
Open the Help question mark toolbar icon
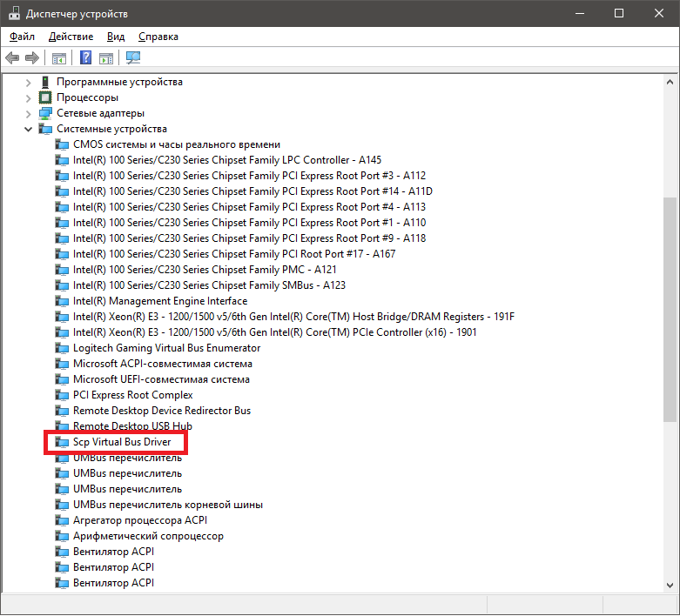(x=86, y=57)
